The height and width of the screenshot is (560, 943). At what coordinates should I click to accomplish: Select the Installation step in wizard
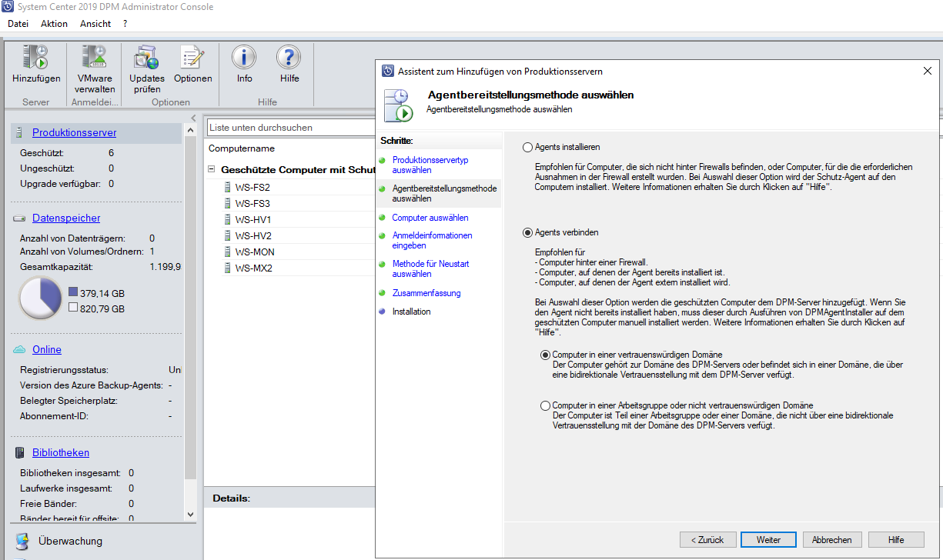coord(412,312)
